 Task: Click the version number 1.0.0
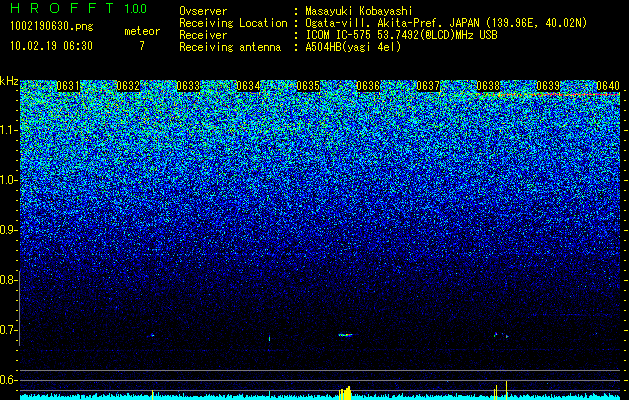(x=136, y=9)
